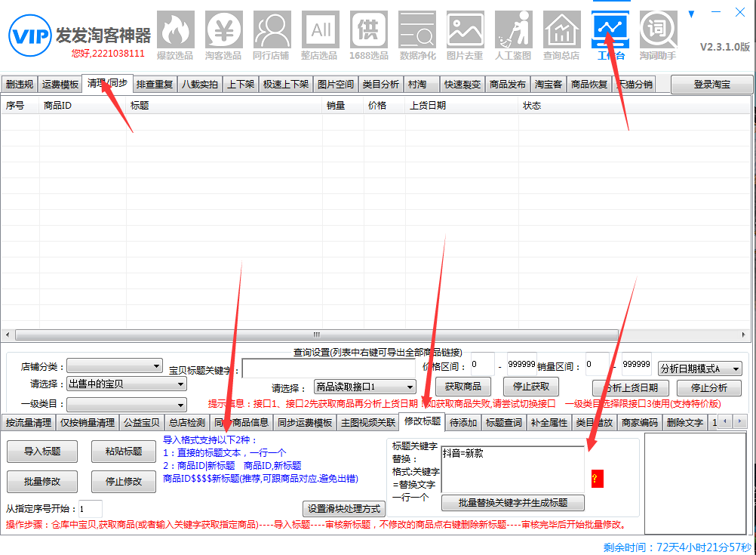Open the 删除文字 sub-tab
Screen dimensions: 756x555
[x=685, y=423]
